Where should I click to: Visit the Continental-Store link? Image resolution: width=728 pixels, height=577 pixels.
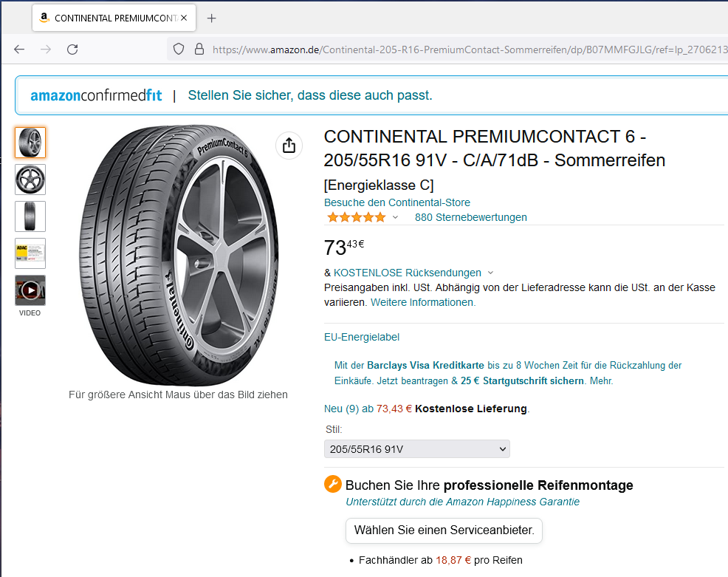[396, 202]
